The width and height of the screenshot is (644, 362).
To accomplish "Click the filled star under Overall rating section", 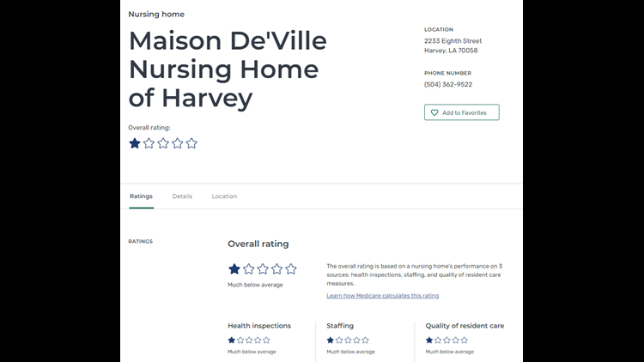I will [234, 268].
